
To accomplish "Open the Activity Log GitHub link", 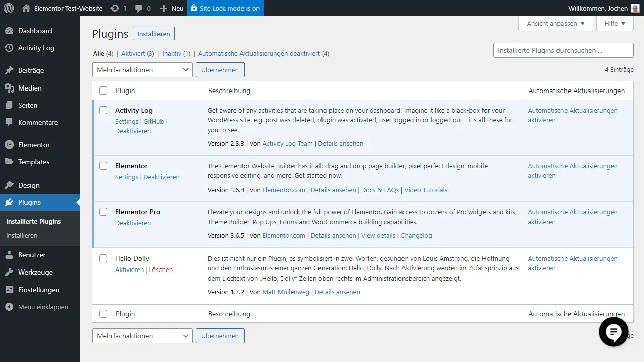I will point(154,121).
